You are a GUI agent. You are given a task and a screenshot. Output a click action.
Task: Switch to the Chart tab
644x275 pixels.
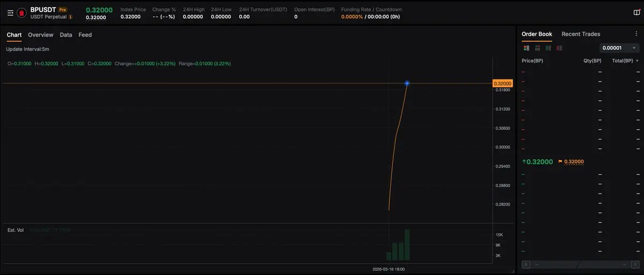[x=14, y=35]
